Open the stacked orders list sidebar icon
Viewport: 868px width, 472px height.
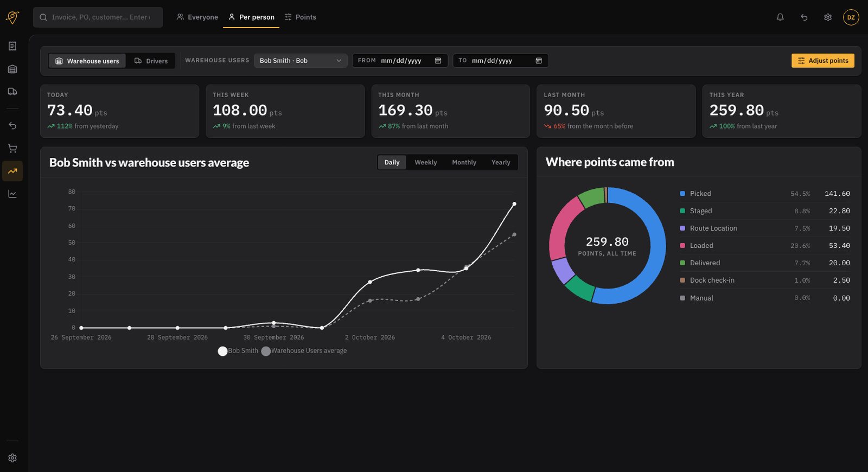point(12,69)
